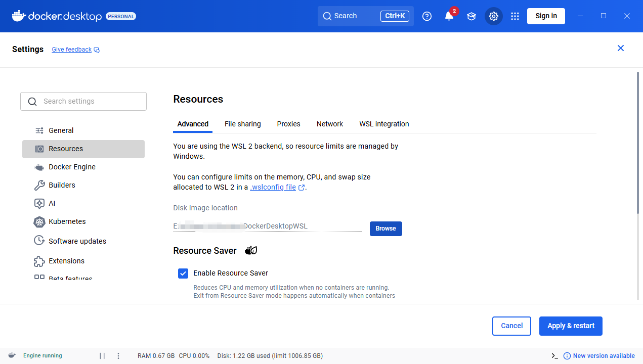Open the help question mark icon
The image size is (643, 364).
[x=427, y=16]
